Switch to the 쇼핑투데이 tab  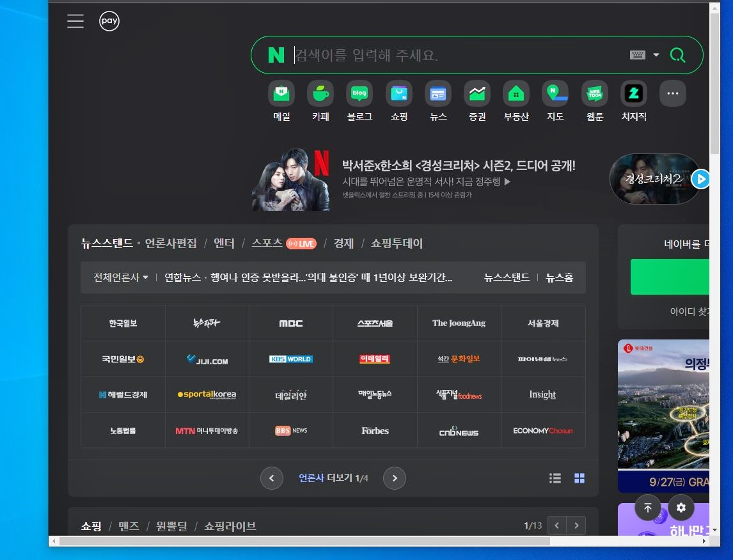(x=397, y=244)
